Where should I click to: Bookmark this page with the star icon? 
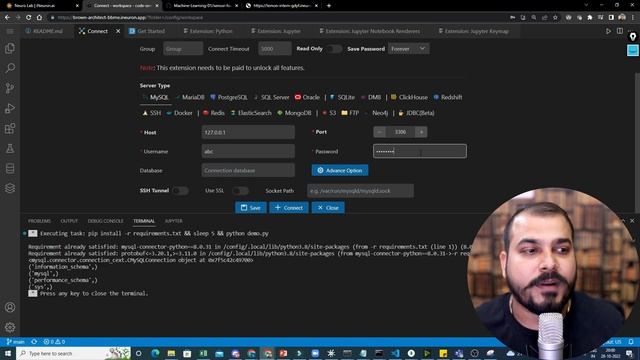[x=555, y=18]
